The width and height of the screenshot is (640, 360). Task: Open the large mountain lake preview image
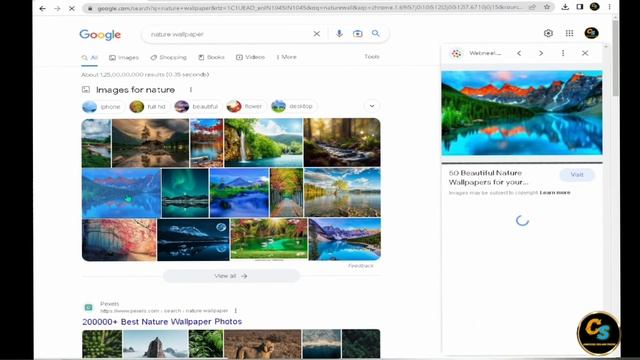pos(522,113)
